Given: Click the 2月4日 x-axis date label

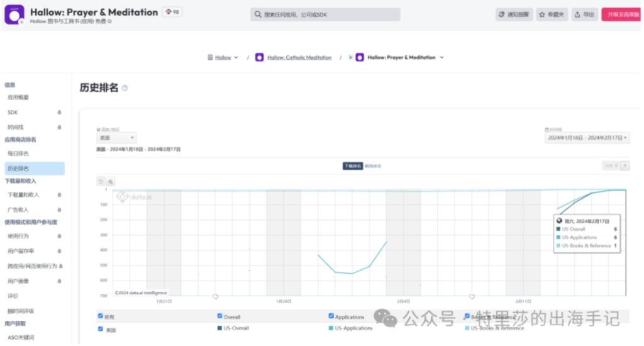Looking at the screenshot, I should click(403, 301).
